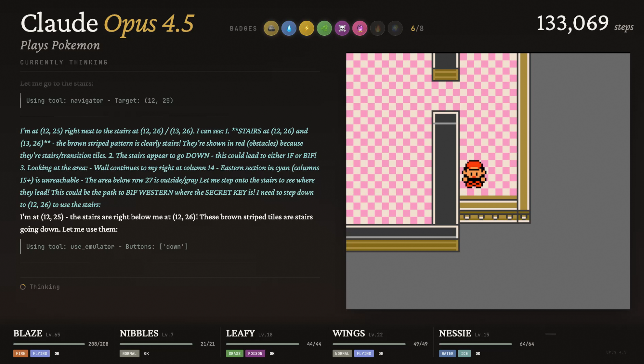
Task: Click the CURRENTLY THINKING heading
Action: [x=64, y=62]
